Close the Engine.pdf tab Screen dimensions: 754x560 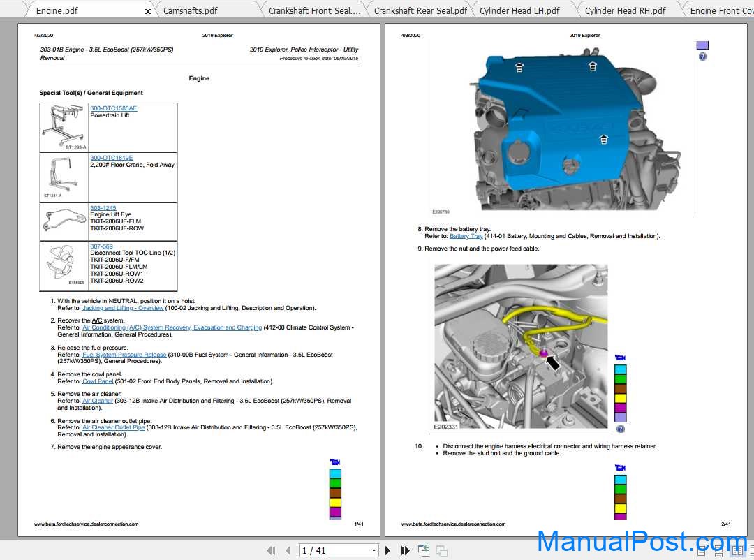click(147, 11)
